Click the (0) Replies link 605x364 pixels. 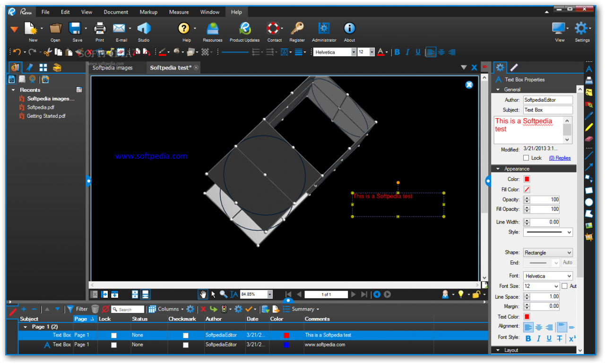tap(560, 157)
